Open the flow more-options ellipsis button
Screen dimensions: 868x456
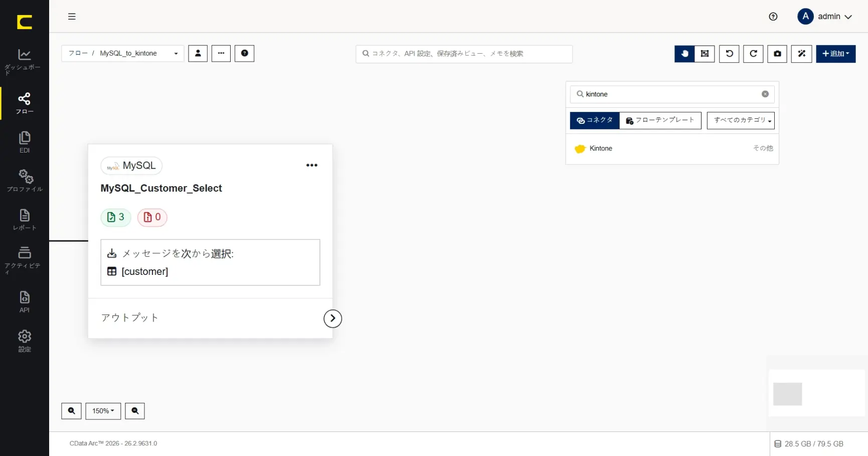pos(221,53)
